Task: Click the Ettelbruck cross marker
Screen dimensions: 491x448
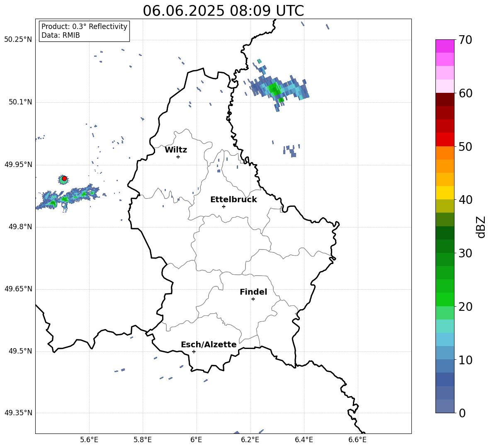Action: [224, 206]
